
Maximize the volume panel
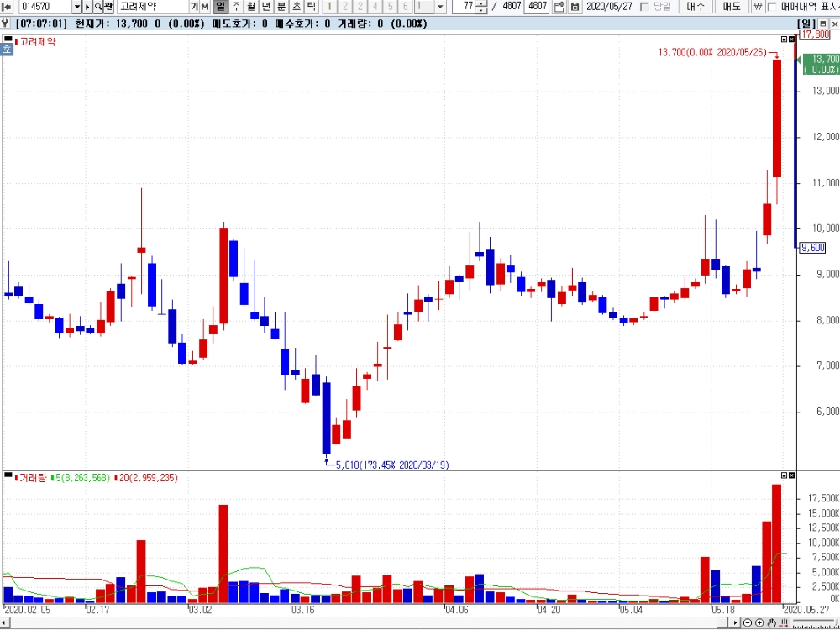(x=785, y=475)
